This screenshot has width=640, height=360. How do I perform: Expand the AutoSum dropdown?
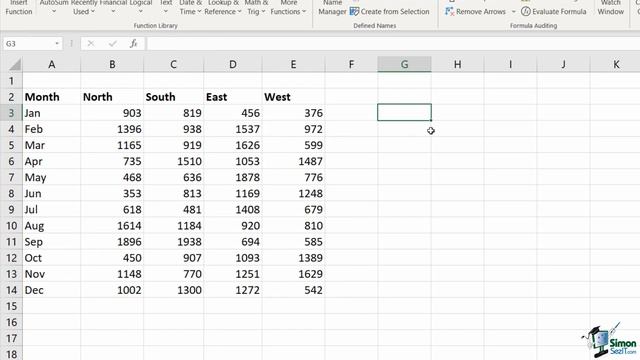pos(54,11)
